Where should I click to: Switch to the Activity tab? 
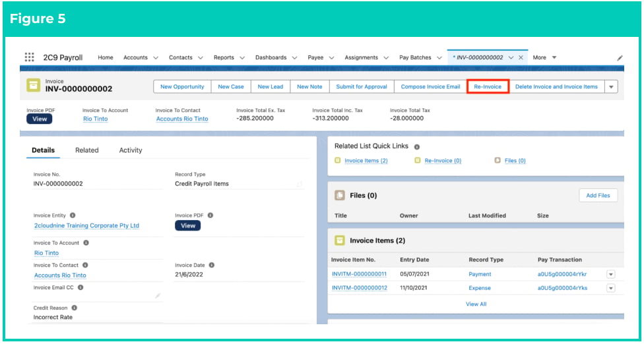(131, 150)
